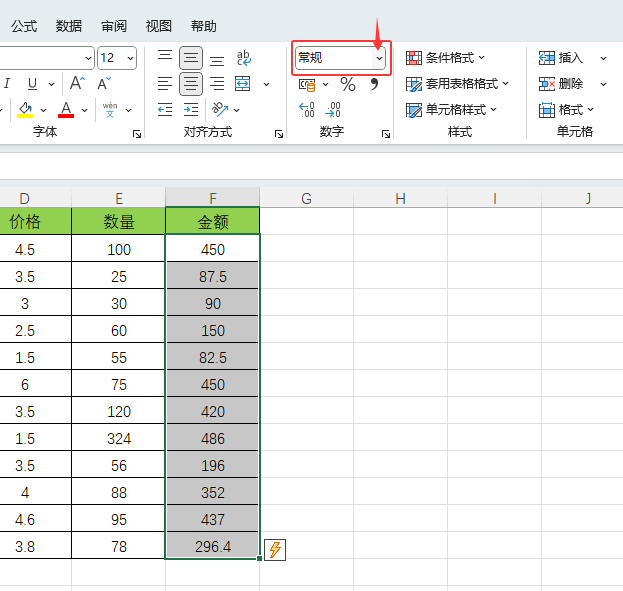Click increase decimal icon
623x591 pixels.
coord(307,110)
